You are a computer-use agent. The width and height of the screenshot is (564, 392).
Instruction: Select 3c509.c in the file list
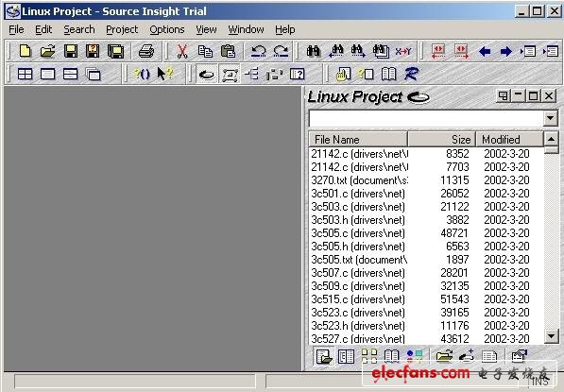pyautogui.click(x=426, y=286)
